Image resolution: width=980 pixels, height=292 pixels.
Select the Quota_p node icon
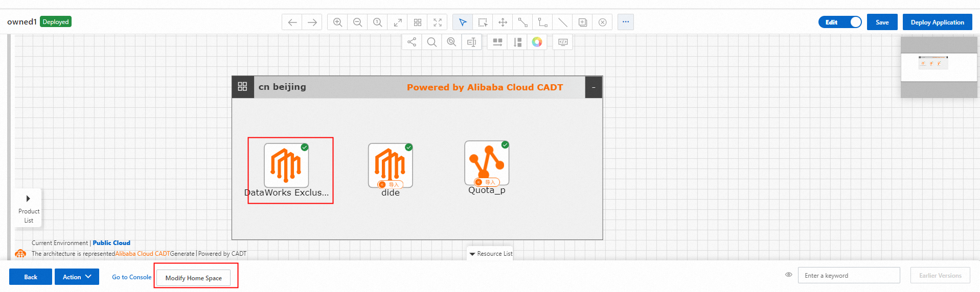click(487, 163)
